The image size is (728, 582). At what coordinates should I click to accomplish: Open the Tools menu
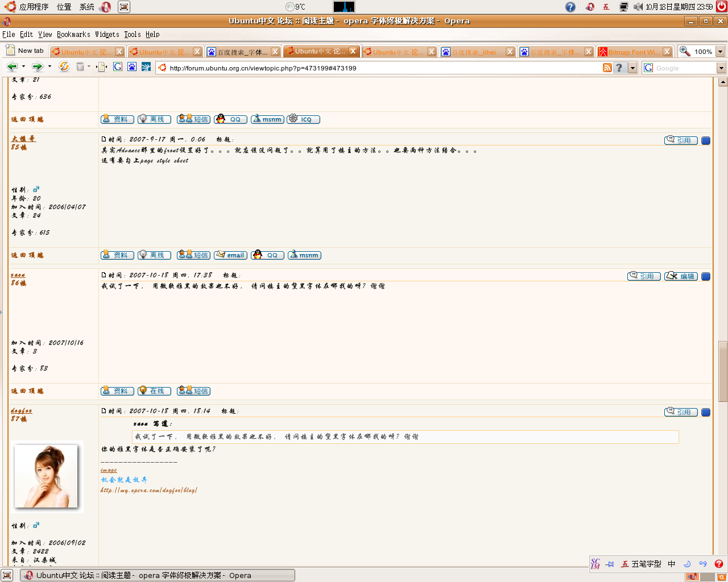(x=133, y=34)
